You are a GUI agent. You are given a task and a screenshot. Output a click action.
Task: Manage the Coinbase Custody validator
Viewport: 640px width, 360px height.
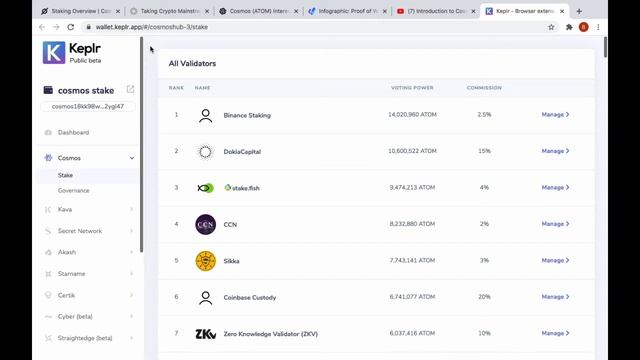pyautogui.click(x=556, y=297)
